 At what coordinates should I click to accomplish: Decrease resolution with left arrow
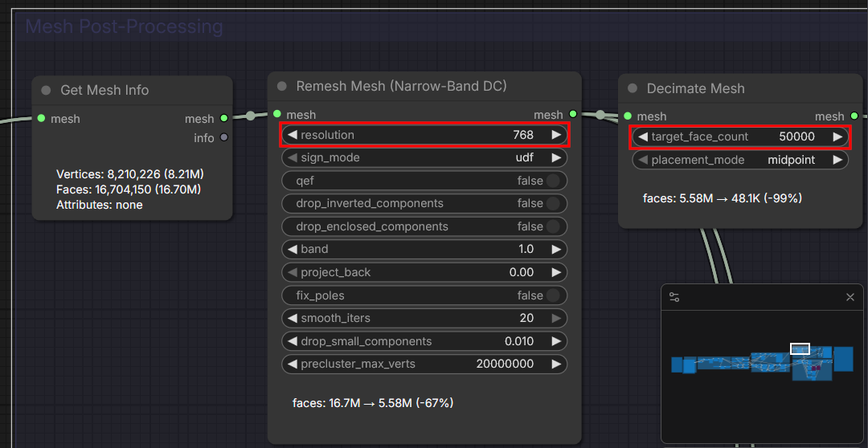pos(293,135)
